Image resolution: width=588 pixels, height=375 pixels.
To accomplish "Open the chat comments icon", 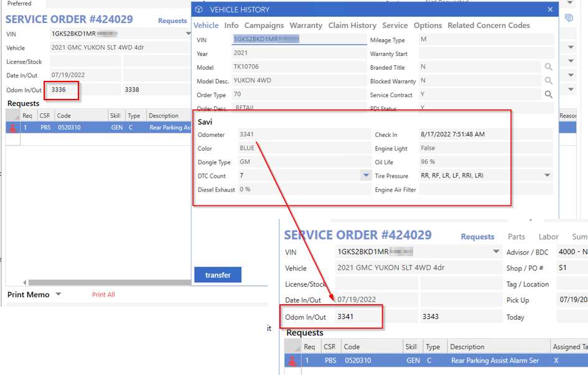I will (x=569, y=17).
